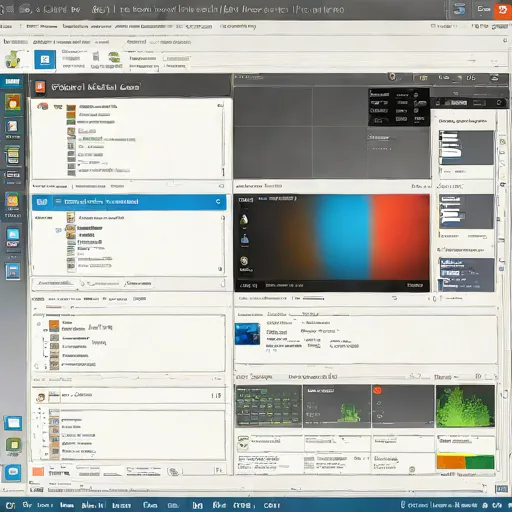Image resolution: width=512 pixels, height=512 pixels.
Task: Open the green tree render thumbnail
Action: pyautogui.click(x=465, y=406)
